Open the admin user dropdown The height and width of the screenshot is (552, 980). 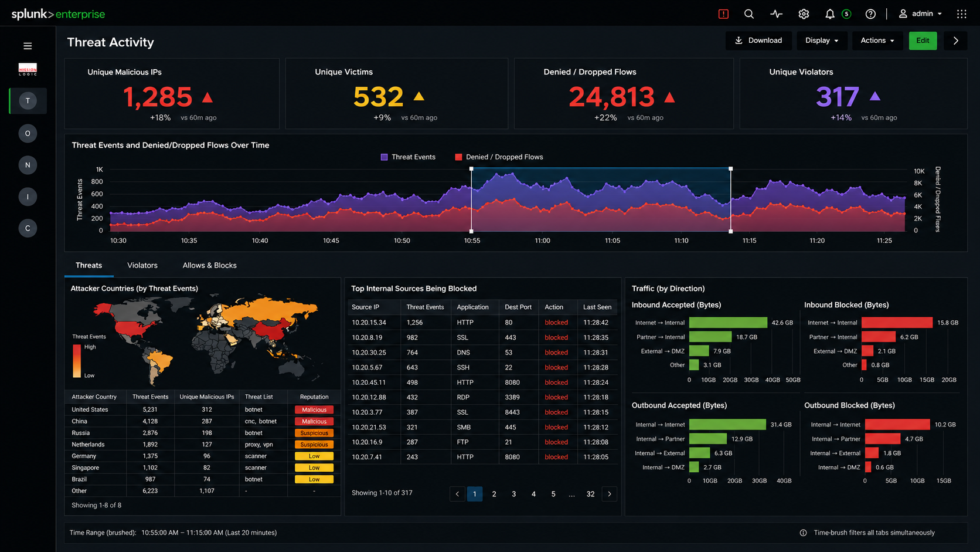point(920,13)
